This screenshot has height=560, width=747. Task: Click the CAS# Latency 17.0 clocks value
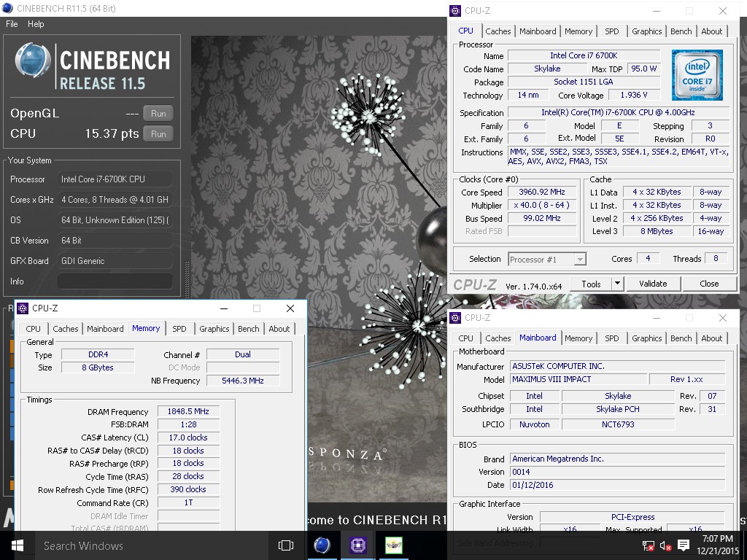(188, 437)
